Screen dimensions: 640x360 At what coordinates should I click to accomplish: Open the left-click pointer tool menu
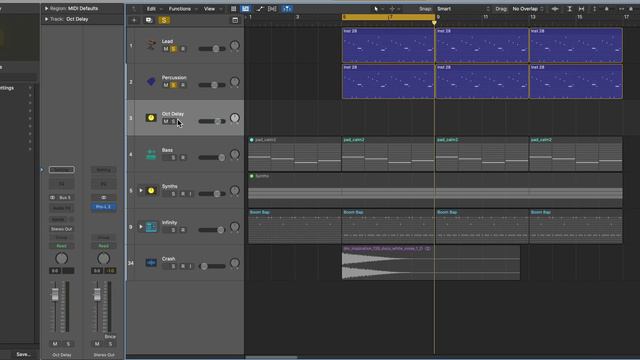(378, 9)
